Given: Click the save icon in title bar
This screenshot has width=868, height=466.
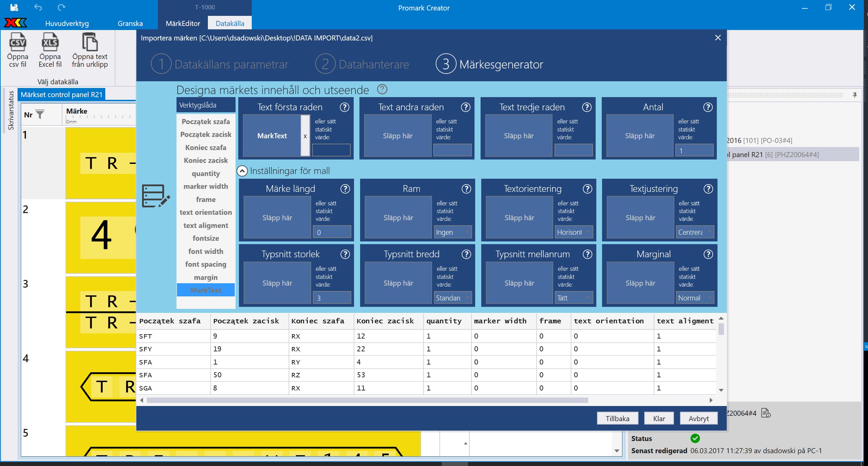Looking at the screenshot, I should point(14,7).
